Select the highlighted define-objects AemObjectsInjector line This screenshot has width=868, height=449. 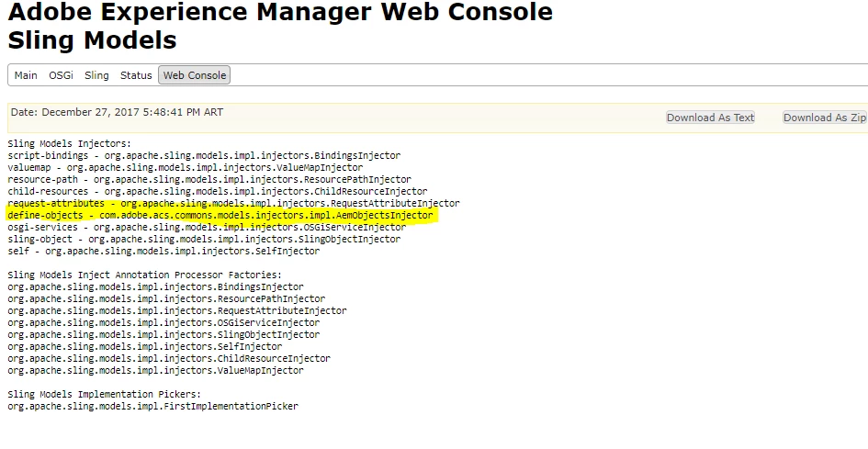click(220, 216)
